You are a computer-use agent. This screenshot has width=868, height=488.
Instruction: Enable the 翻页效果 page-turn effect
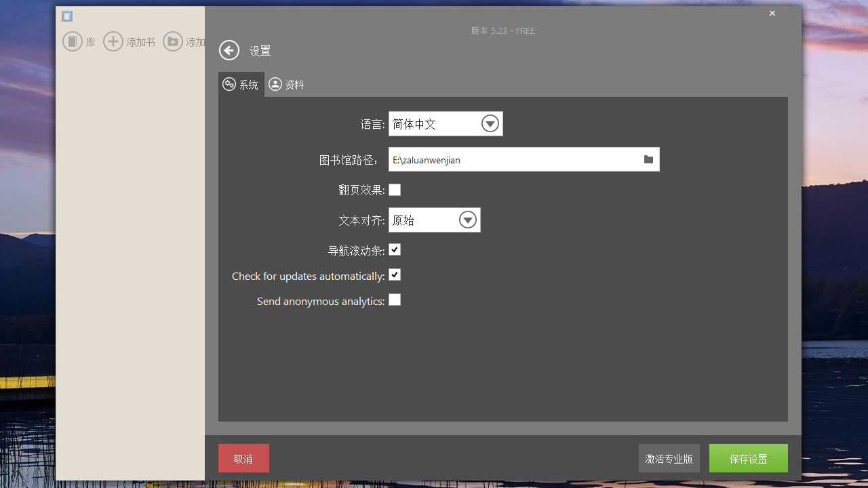(394, 190)
